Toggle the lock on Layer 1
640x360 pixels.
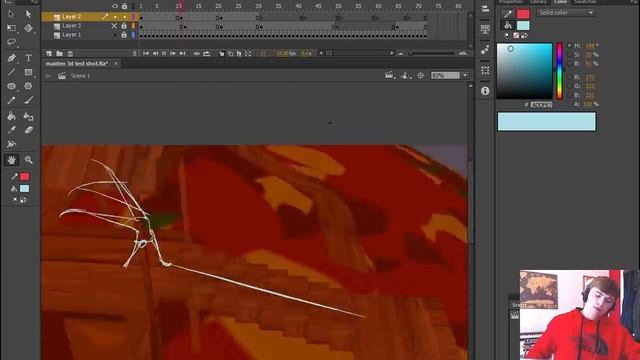click(124, 35)
